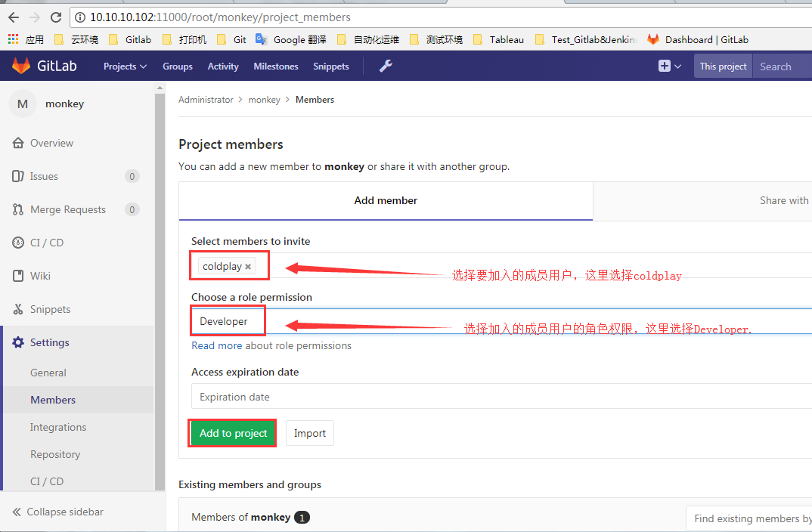Open General under Settings

[48, 373]
